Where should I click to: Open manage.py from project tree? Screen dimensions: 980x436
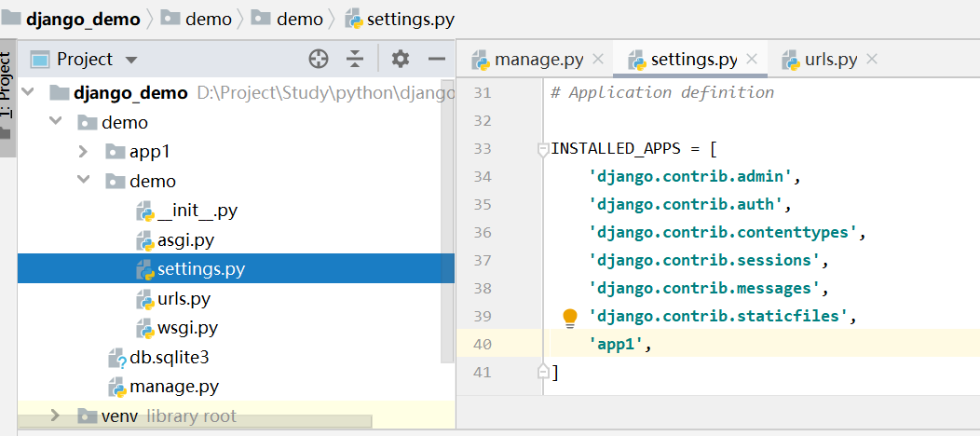(174, 387)
